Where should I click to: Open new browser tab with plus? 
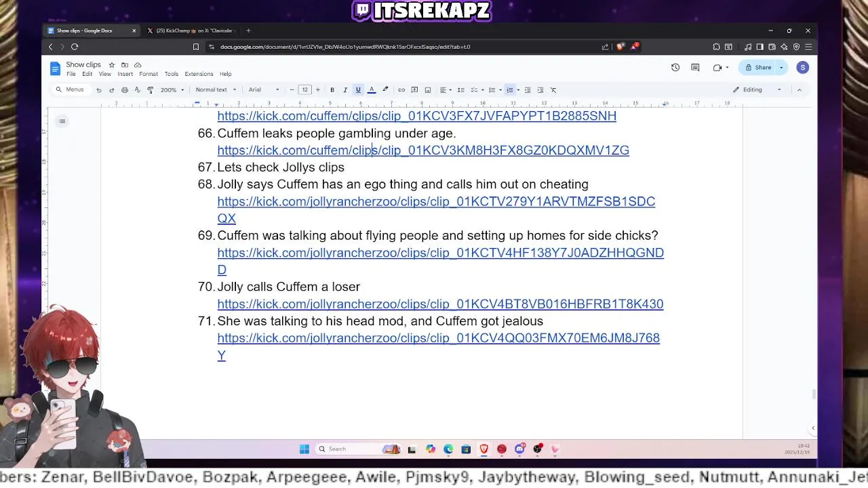tap(248, 30)
